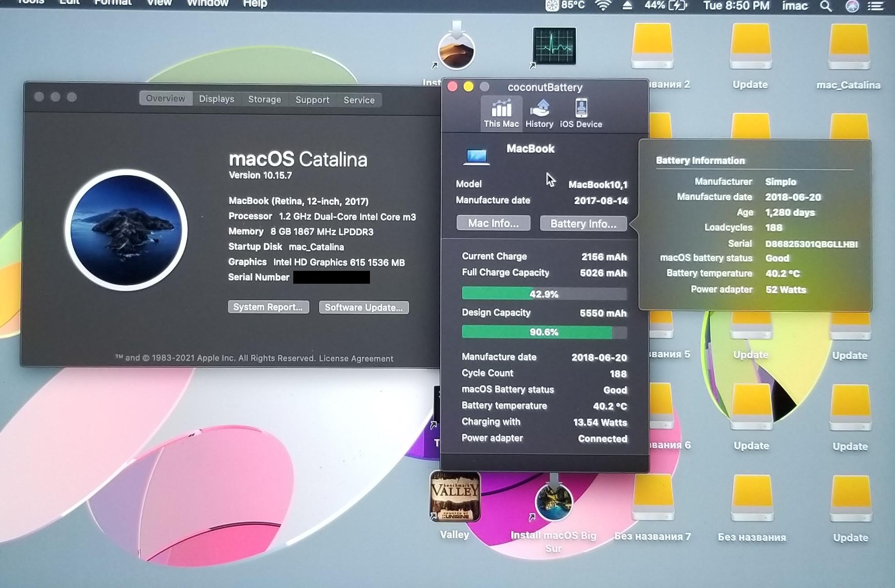The image size is (895, 588).
Task: Click Software Update button
Action: 364,307
